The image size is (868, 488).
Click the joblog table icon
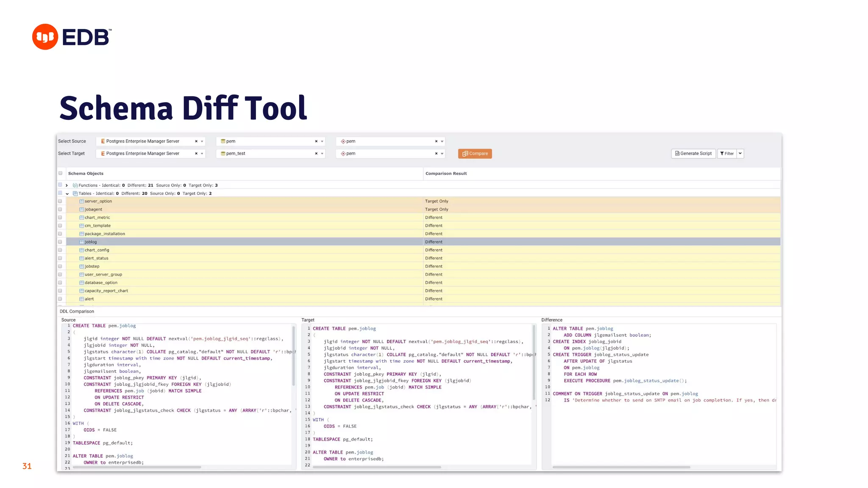(x=82, y=242)
